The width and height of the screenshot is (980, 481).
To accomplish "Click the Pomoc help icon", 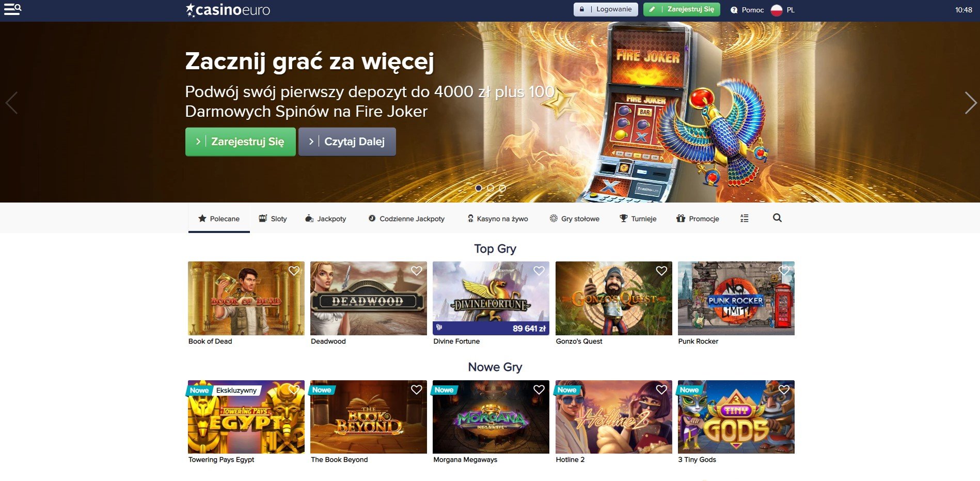I will pos(734,10).
